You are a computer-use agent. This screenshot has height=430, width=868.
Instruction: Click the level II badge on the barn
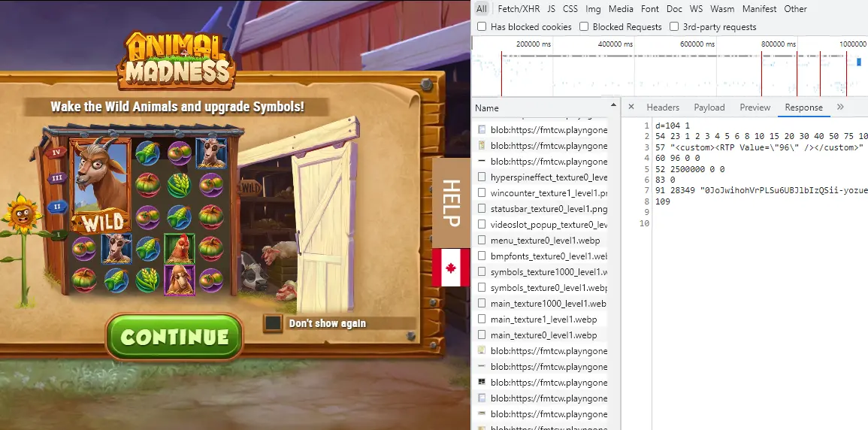pos(56,207)
